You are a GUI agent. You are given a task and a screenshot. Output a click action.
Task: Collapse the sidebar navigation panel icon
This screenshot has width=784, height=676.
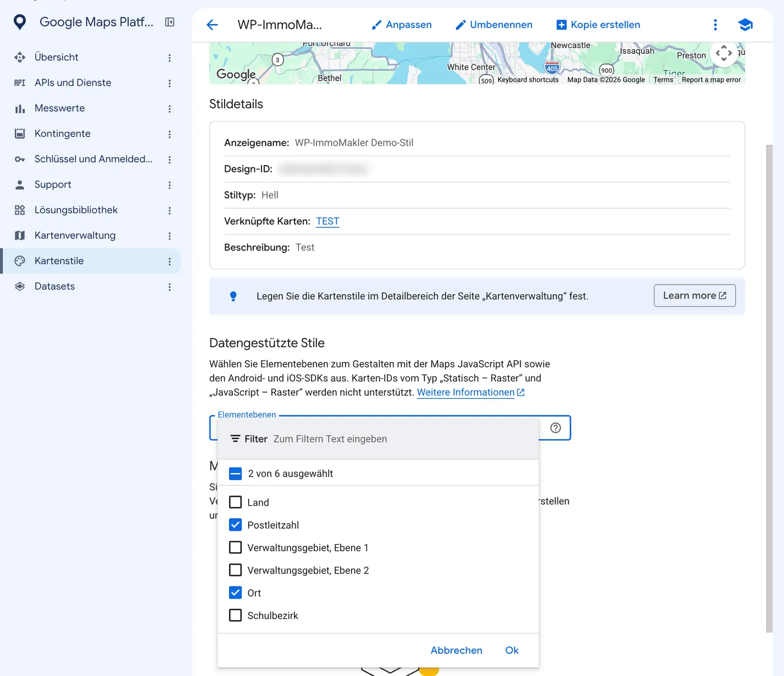pyautogui.click(x=170, y=22)
